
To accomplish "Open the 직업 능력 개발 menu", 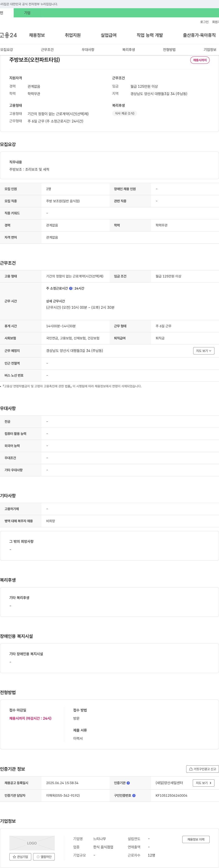I will click(150, 35).
